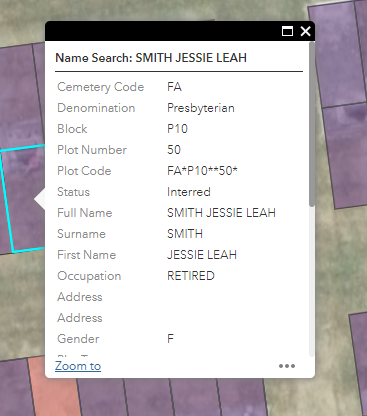Click the Occupation field label

(x=89, y=276)
